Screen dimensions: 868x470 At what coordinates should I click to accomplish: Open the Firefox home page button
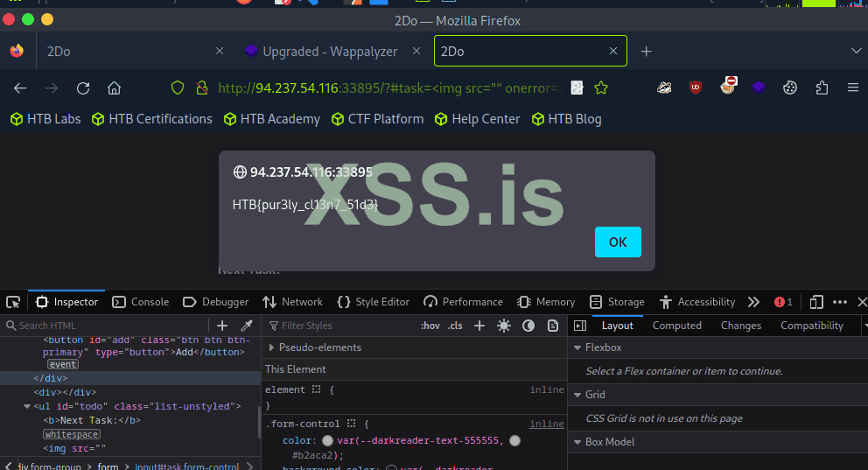coord(114,88)
